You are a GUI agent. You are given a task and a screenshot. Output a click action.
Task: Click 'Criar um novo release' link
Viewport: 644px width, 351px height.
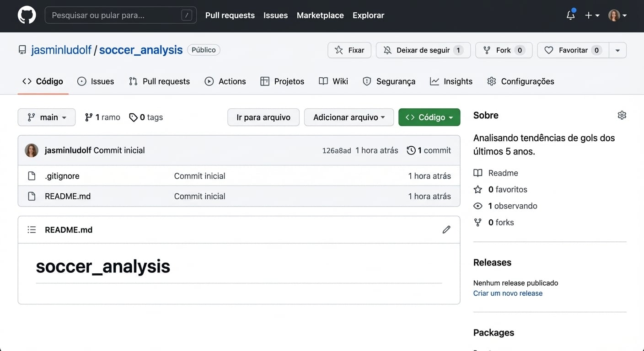click(x=508, y=293)
